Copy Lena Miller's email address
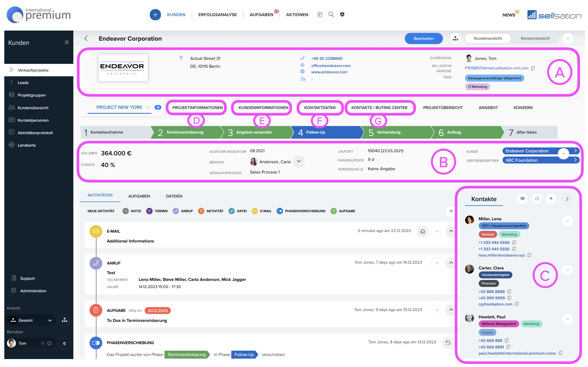Image resolution: width=588 pixels, height=367 pixels. click(x=529, y=255)
